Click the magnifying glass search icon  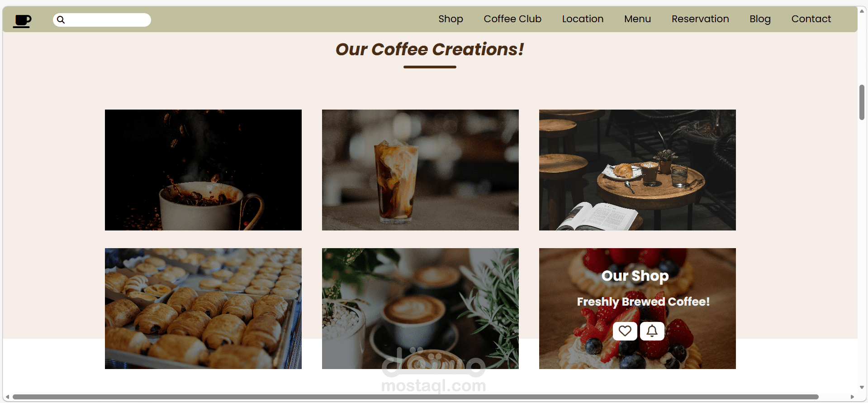61,20
